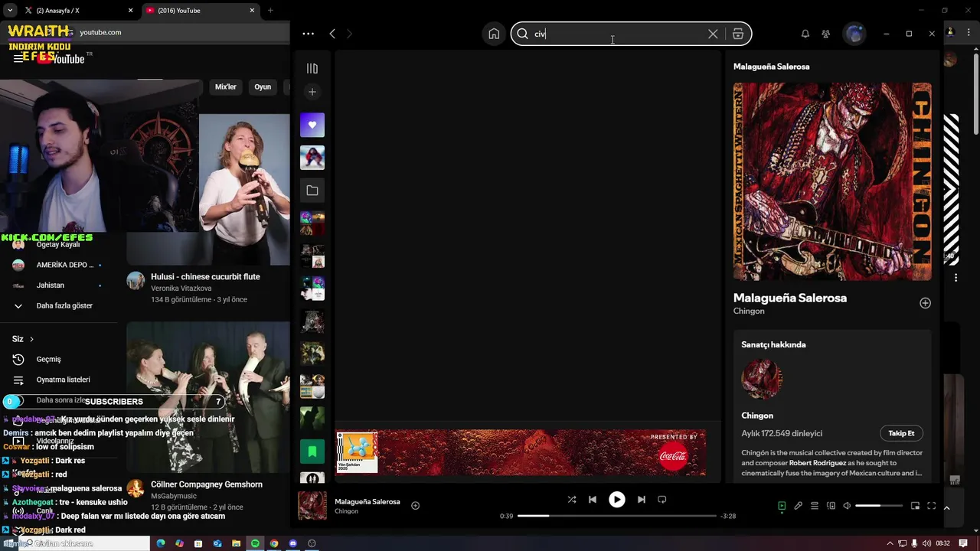Open Liked Songs heart playlist
Viewport: 980px width, 551px height.
pyautogui.click(x=312, y=125)
